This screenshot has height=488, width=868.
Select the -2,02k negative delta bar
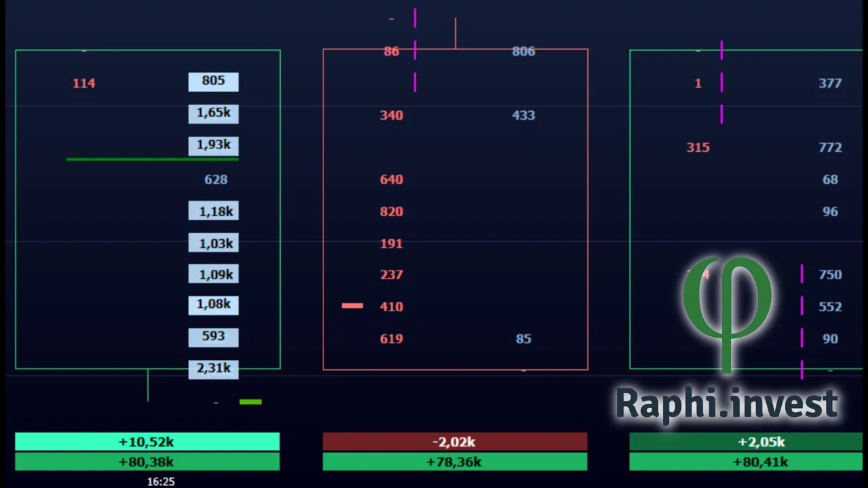click(455, 442)
